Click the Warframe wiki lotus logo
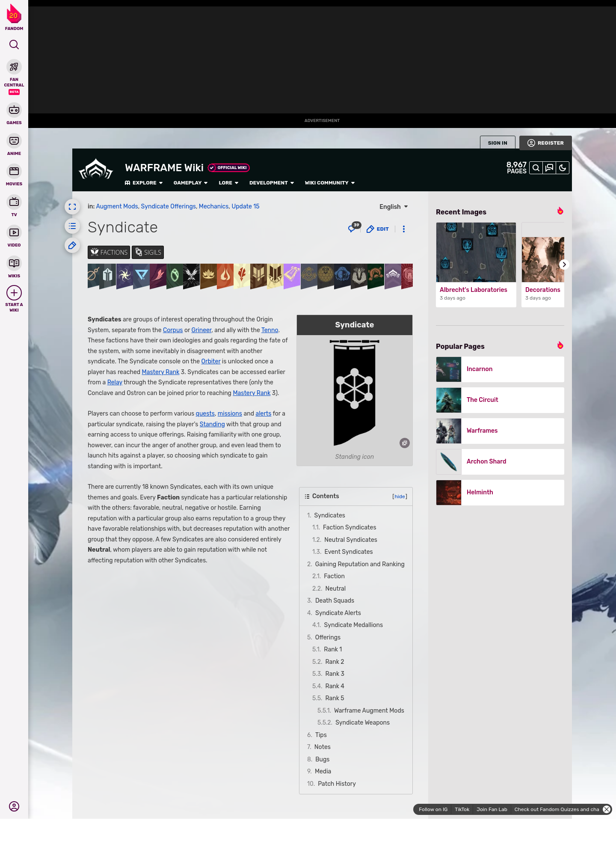 click(x=96, y=169)
